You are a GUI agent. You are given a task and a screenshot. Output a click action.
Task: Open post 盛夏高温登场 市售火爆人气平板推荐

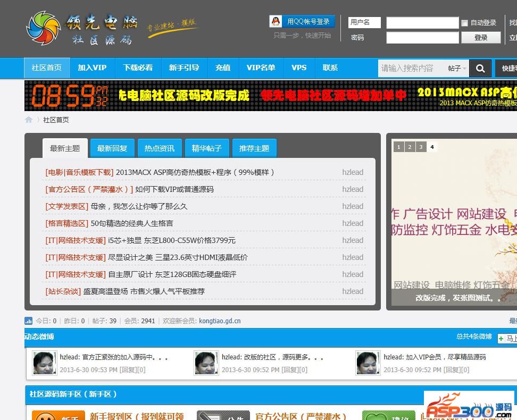pos(144,291)
